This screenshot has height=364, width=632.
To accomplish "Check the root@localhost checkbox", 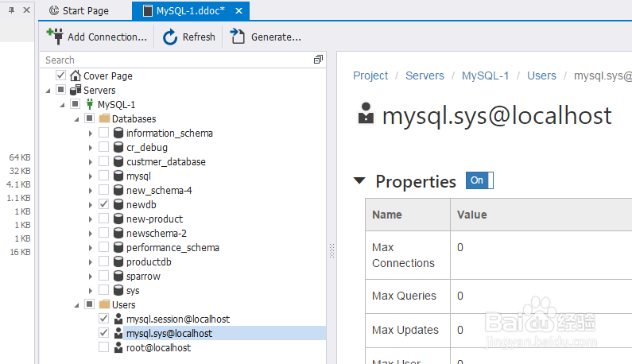I will tap(103, 347).
